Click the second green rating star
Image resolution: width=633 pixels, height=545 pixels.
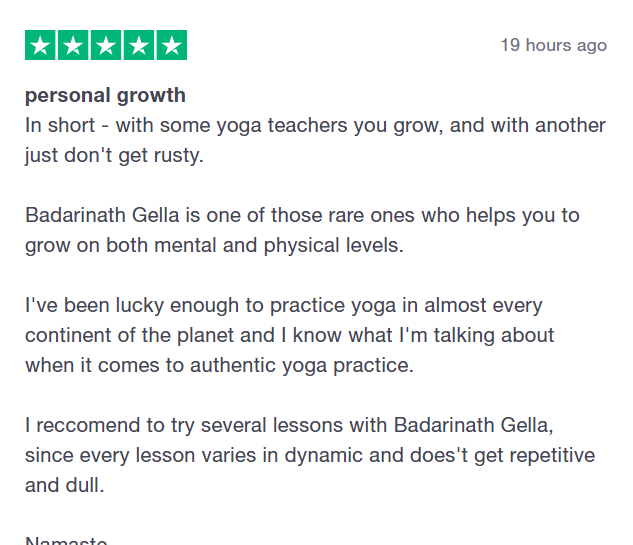(x=73, y=45)
